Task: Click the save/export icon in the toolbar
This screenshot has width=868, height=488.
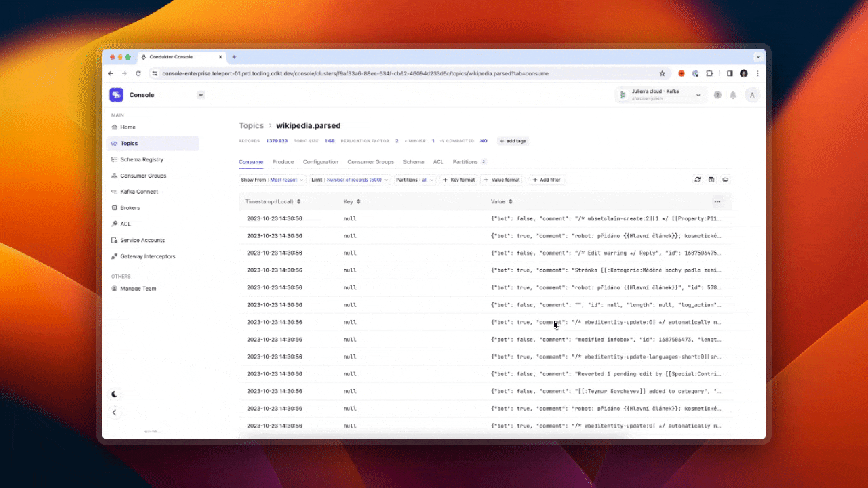Action: click(x=711, y=180)
